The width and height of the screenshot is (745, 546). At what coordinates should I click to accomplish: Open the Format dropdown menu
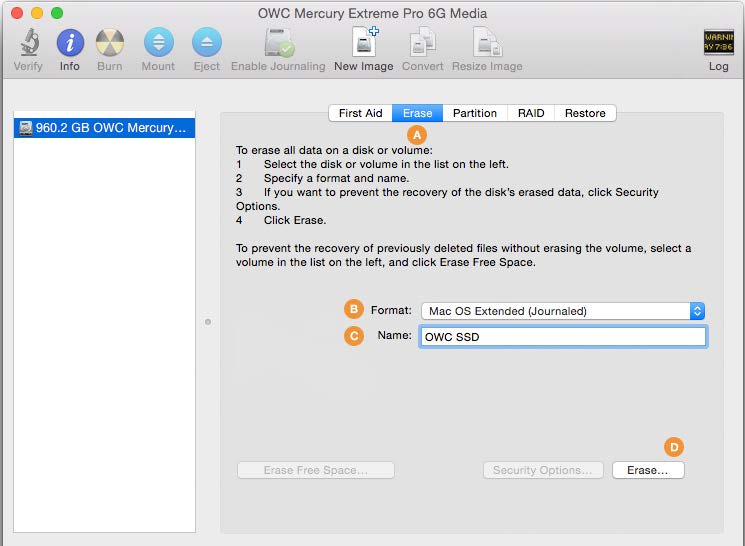click(563, 311)
